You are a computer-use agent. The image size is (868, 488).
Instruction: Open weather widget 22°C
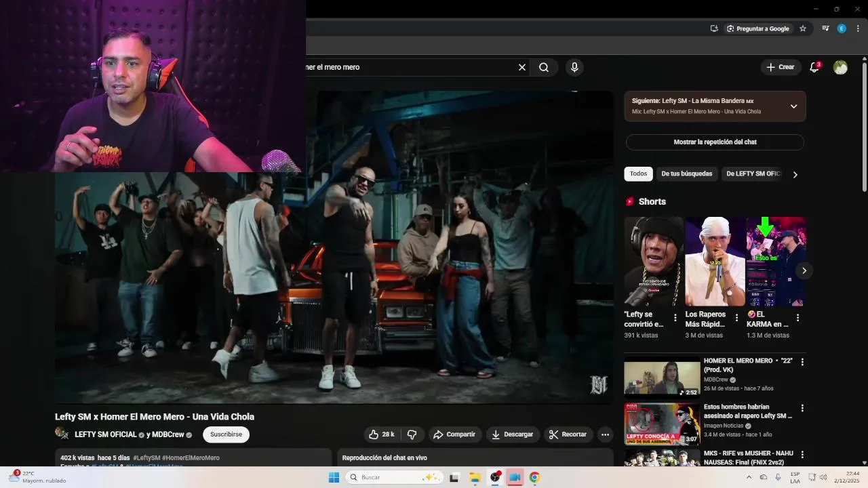[39, 477]
